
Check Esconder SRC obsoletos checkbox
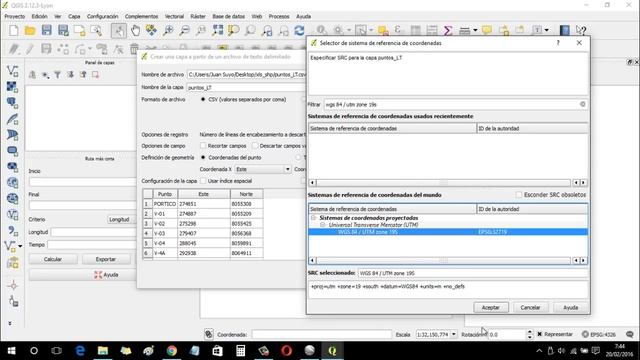click(519, 195)
